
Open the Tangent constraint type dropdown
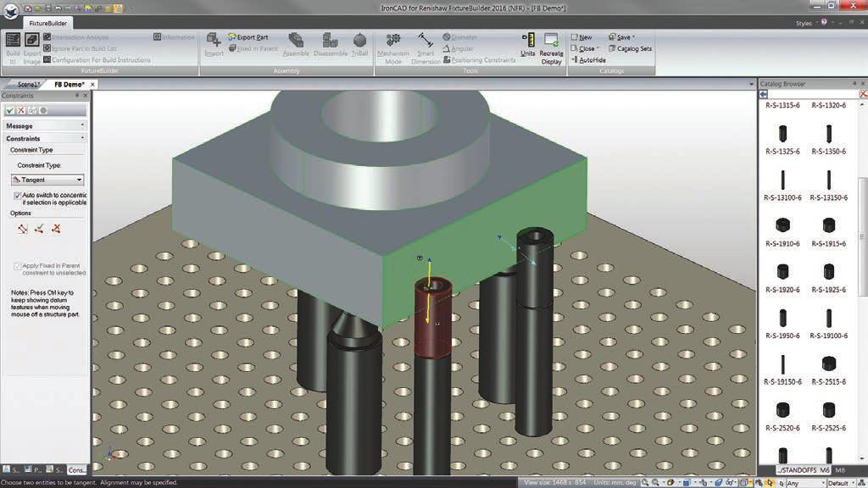point(47,180)
